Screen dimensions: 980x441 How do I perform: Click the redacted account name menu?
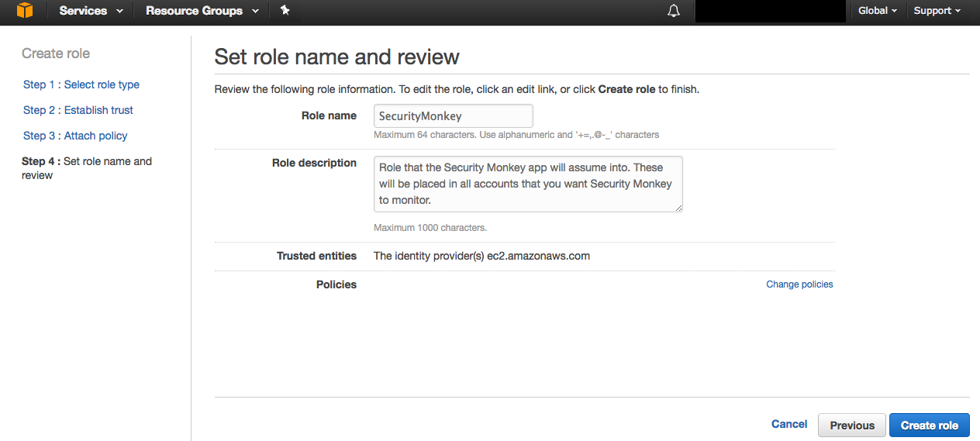coord(770,11)
